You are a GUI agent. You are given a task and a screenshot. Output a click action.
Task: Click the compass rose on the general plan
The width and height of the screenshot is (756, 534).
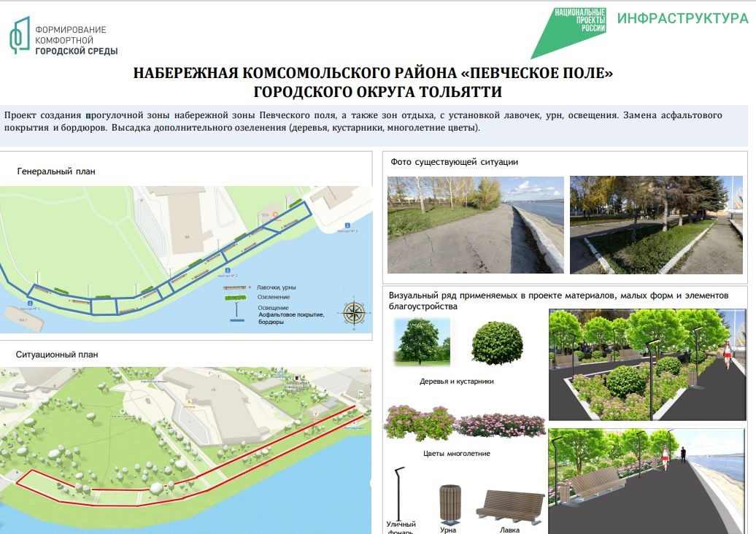354,312
